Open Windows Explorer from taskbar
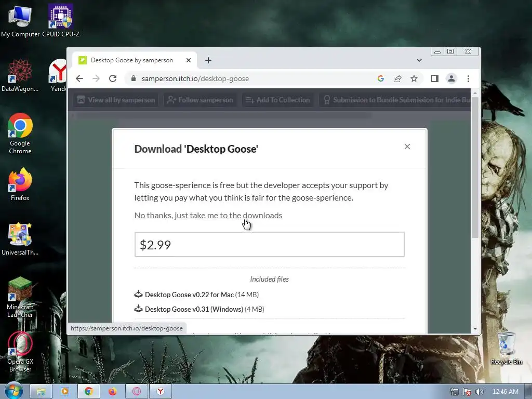The height and width of the screenshot is (399, 532). click(x=41, y=392)
